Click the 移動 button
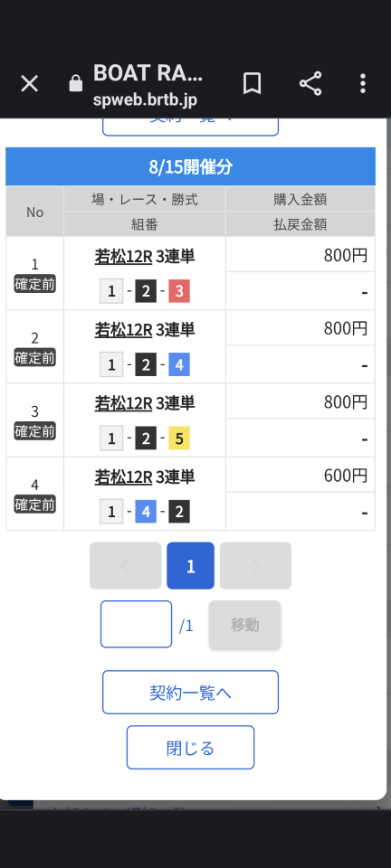The width and height of the screenshot is (391, 868). 244,625
